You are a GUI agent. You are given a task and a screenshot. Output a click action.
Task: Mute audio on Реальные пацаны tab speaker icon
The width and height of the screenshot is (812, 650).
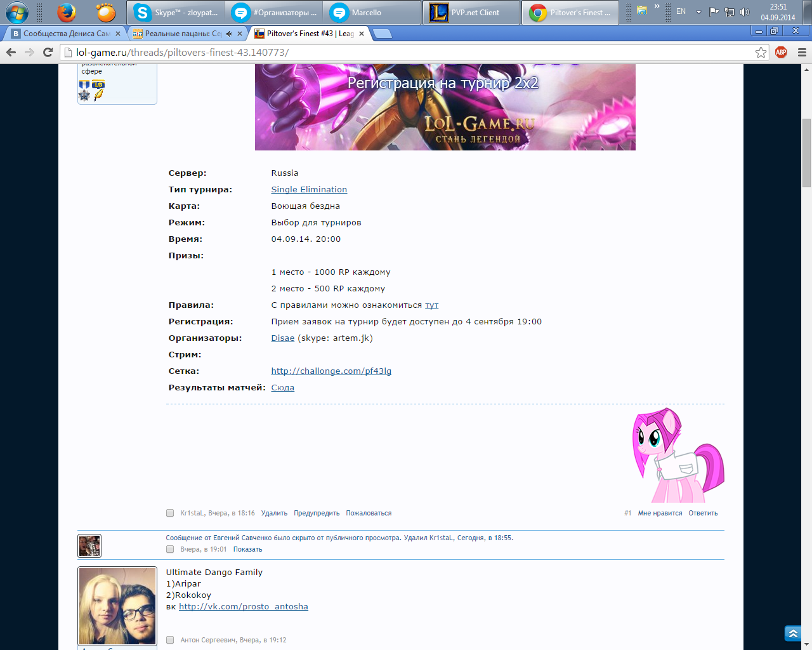pos(229,34)
